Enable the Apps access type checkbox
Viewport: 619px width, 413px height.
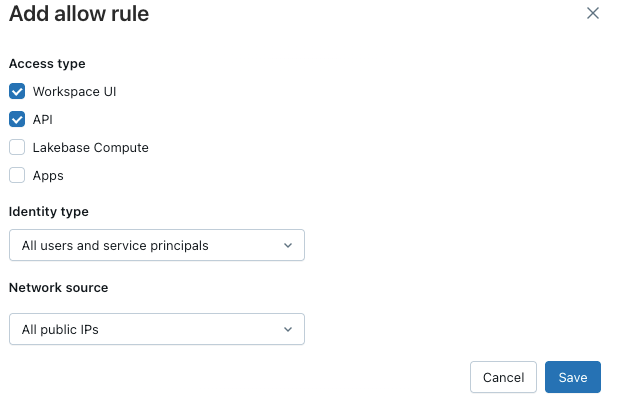point(17,175)
